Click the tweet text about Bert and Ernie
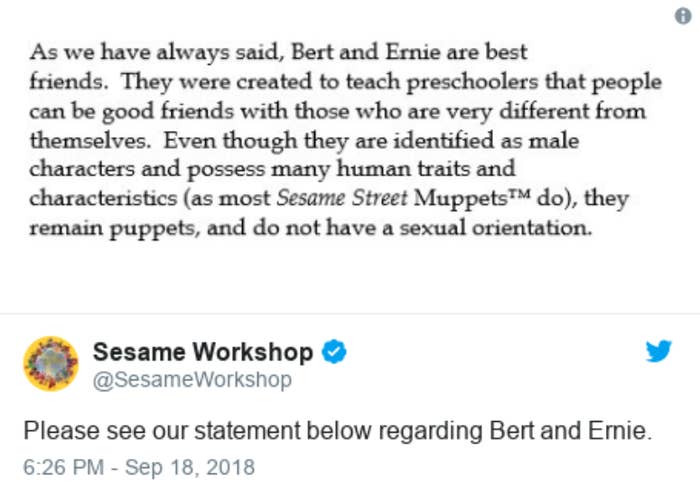This screenshot has height=487, width=700. [x=338, y=431]
